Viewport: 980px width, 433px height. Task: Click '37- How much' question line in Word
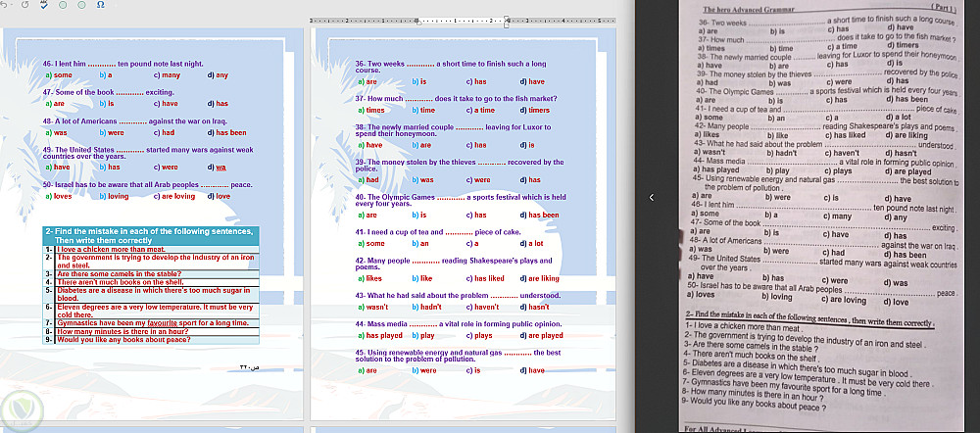tap(456, 99)
